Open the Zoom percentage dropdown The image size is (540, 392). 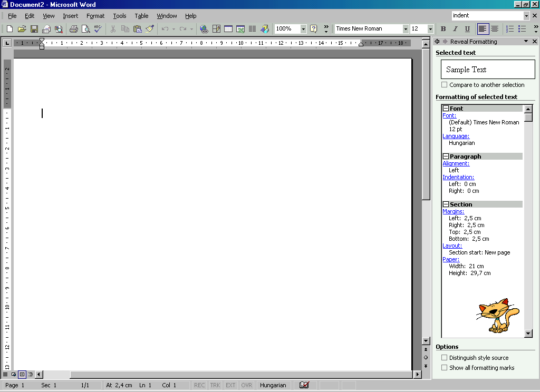tap(303, 29)
